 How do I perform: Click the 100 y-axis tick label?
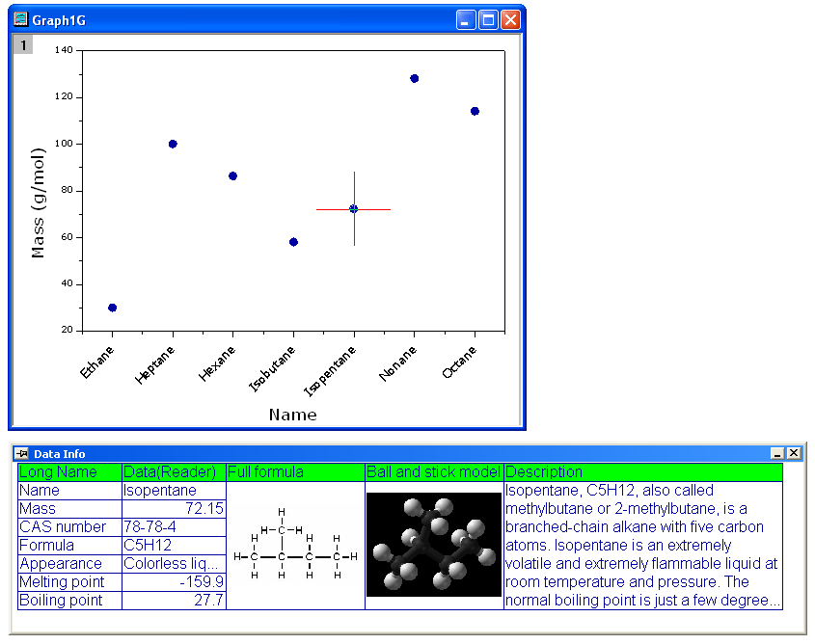pos(64,144)
